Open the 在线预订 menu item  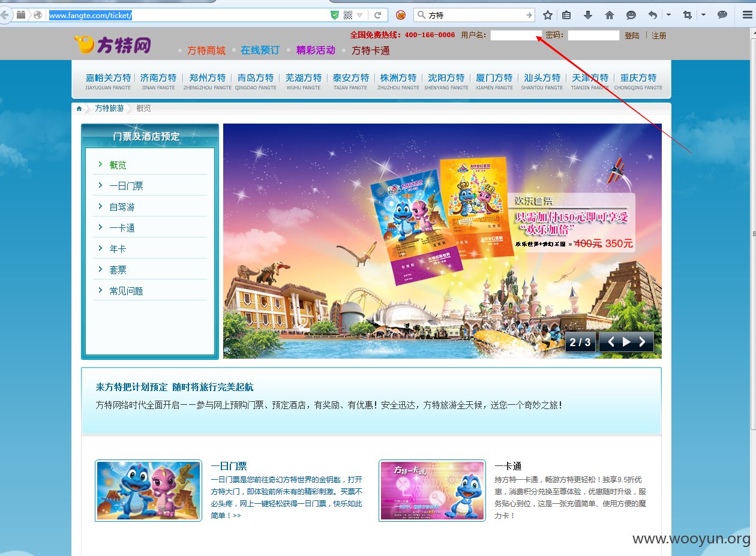point(260,50)
